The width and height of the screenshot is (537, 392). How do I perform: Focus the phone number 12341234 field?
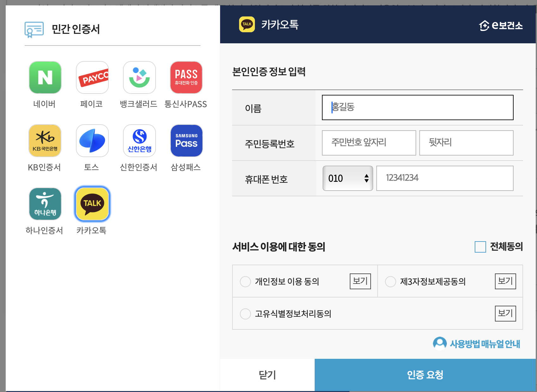coord(445,178)
